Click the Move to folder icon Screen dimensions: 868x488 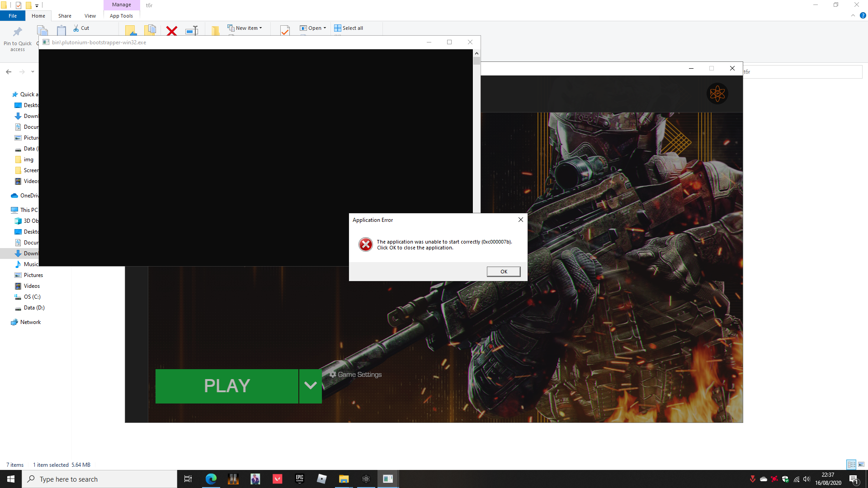click(x=130, y=30)
